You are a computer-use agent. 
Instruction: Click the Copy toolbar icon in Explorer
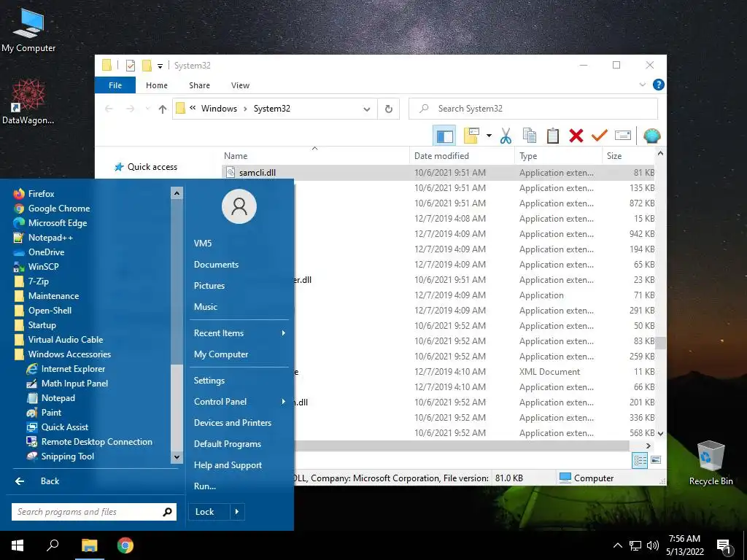click(x=530, y=136)
